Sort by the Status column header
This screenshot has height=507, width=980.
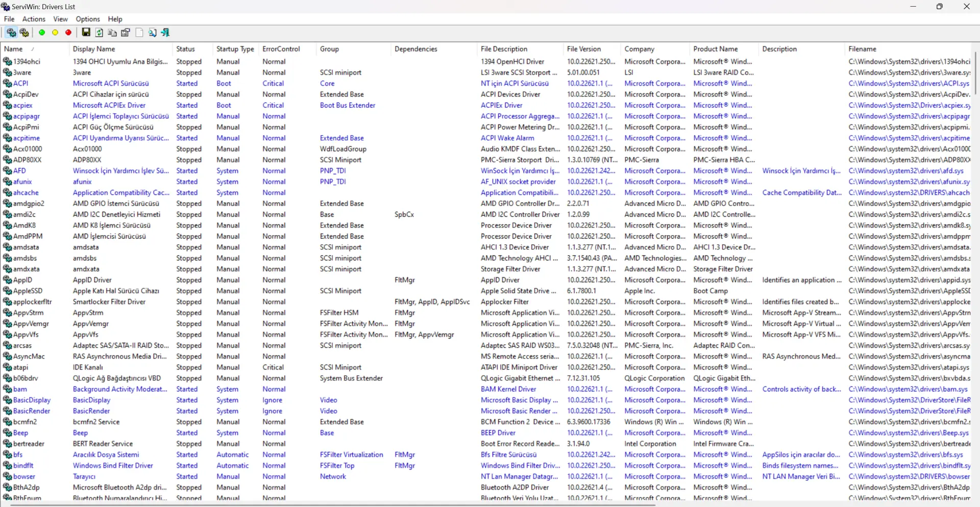click(x=192, y=49)
